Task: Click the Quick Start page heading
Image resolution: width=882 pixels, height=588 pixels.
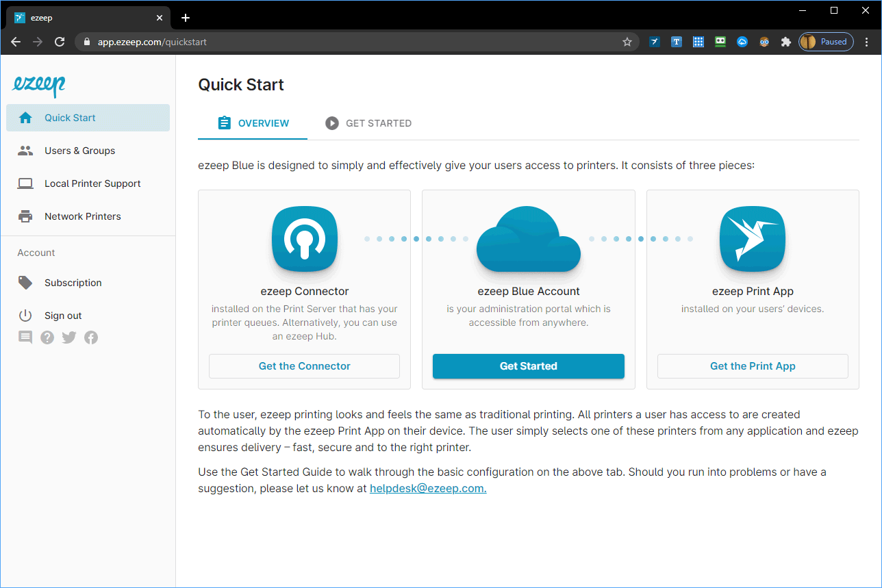Action: coord(241,85)
